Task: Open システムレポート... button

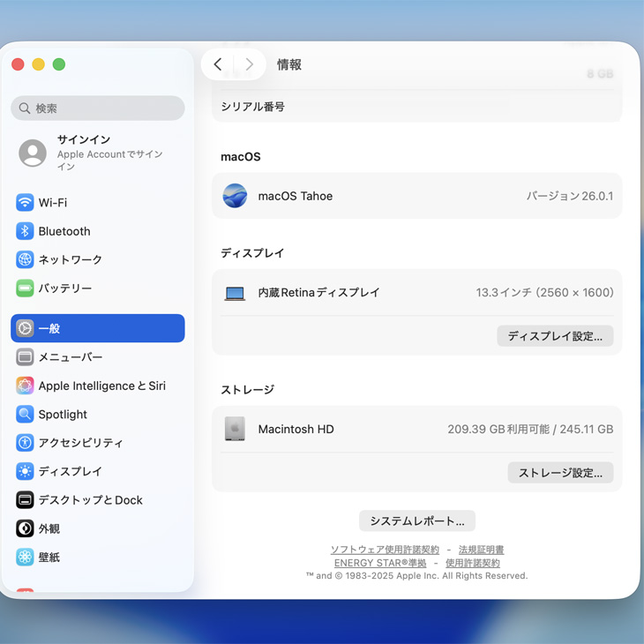Action: point(417,520)
